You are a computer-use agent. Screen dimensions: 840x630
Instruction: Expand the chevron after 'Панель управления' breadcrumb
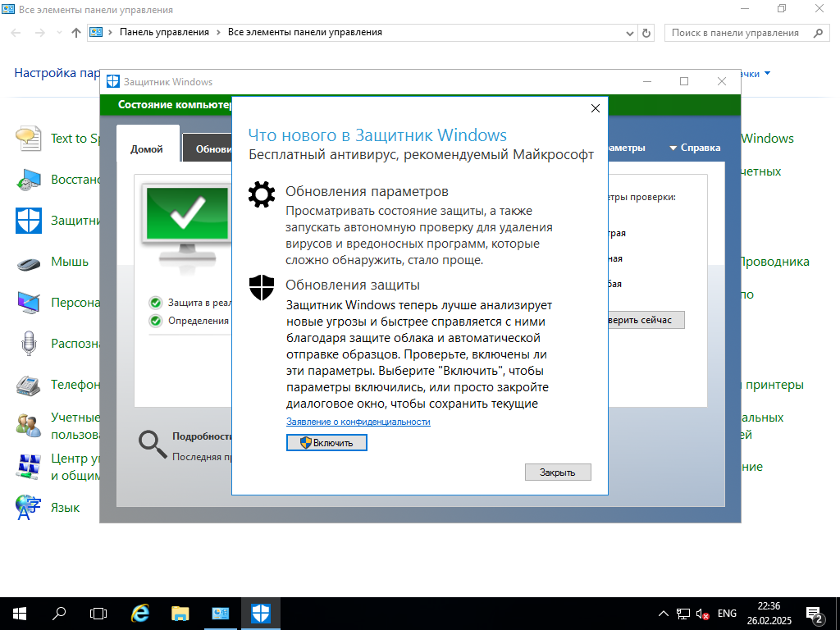[218, 32]
